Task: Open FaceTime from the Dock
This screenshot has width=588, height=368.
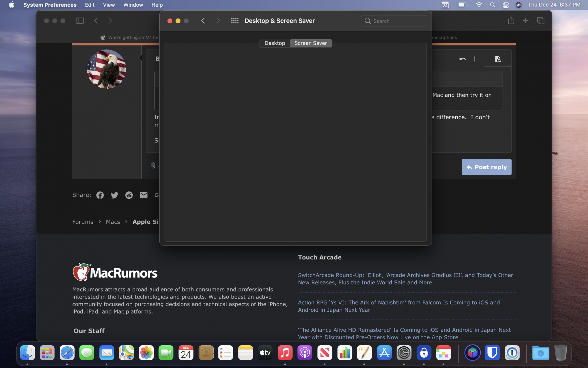Action: point(166,352)
